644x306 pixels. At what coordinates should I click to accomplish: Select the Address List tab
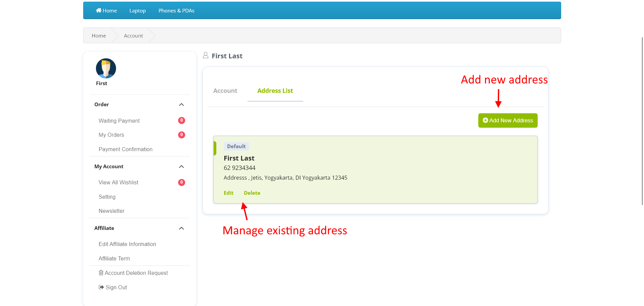(x=275, y=90)
